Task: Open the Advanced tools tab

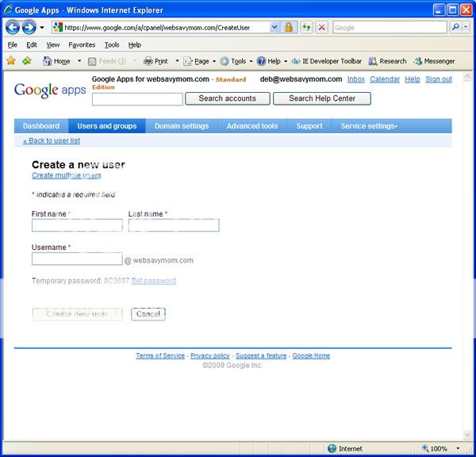Action: 252,126
